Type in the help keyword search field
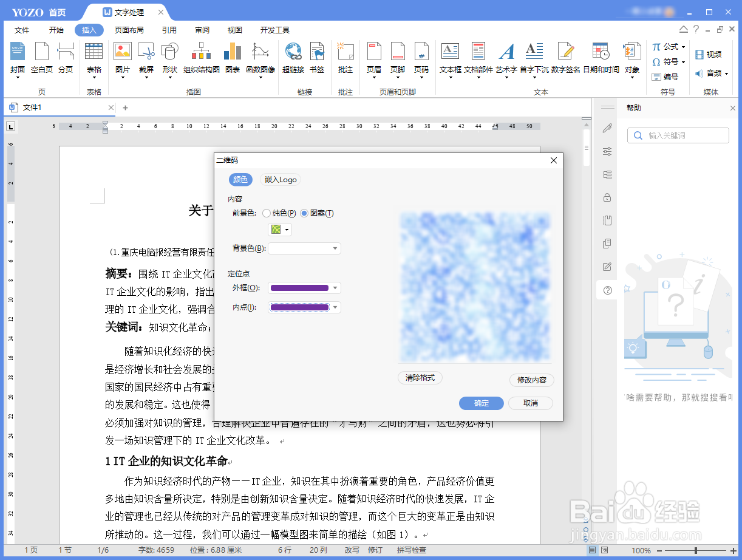This screenshot has height=560, width=742. (x=678, y=135)
